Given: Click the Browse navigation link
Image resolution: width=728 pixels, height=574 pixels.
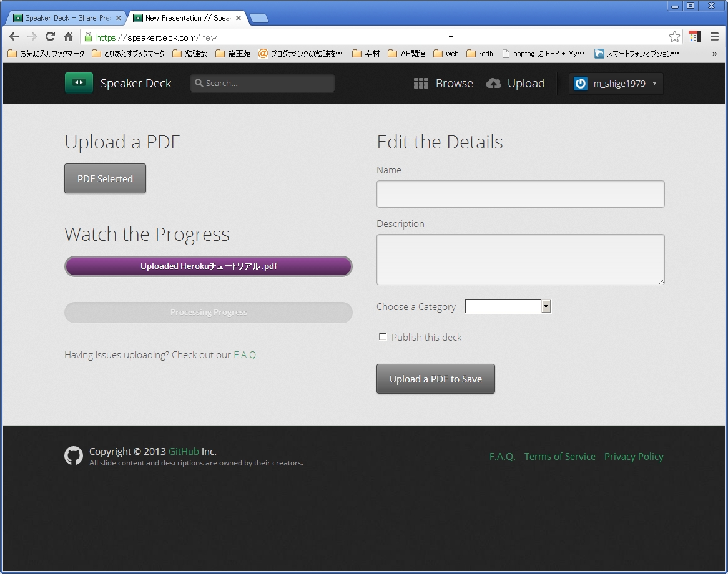Looking at the screenshot, I should pos(454,83).
